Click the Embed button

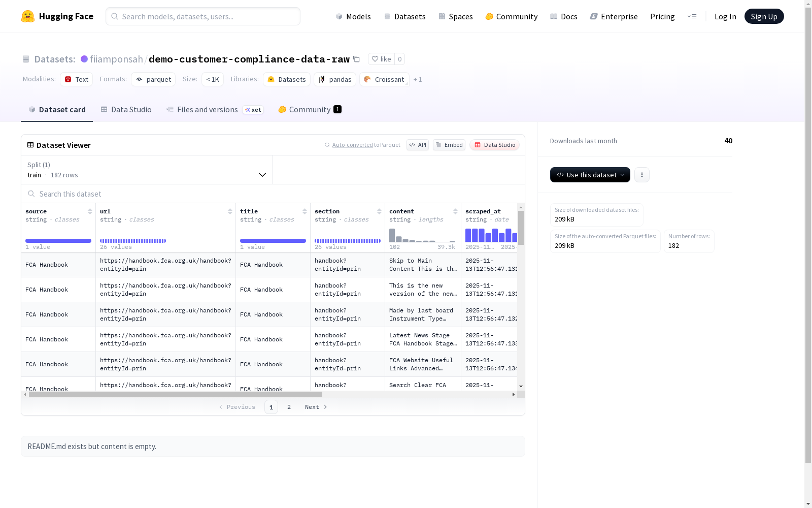pos(449,145)
